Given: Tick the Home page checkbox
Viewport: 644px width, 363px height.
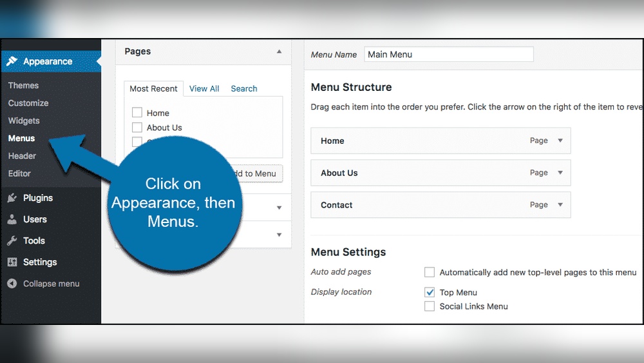Looking at the screenshot, I should 137,113.
